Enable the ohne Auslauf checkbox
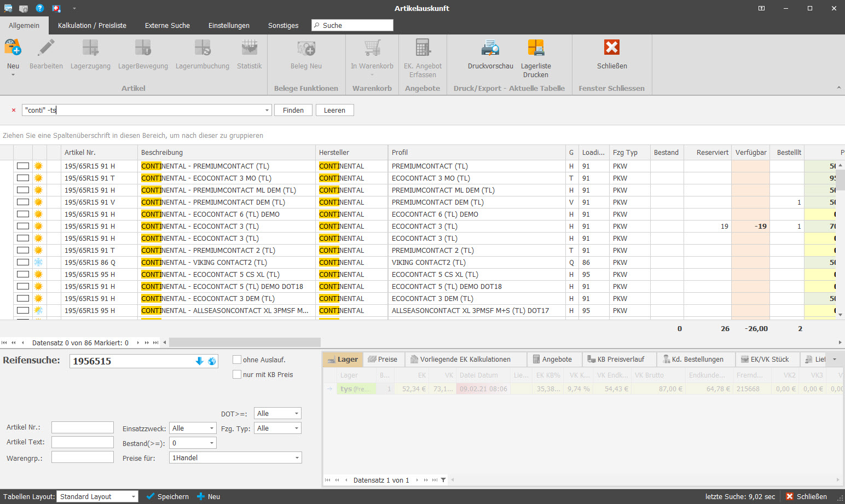845x504 pixels. 237,360
